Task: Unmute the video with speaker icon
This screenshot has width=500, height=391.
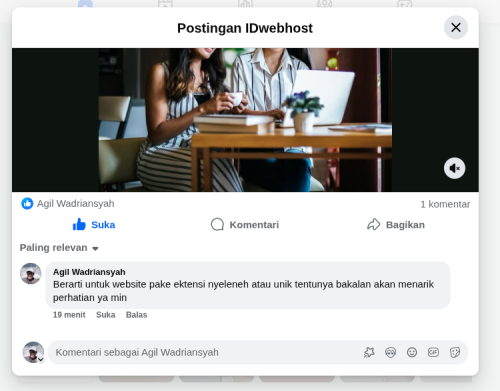Action: [x=454, y=168]
